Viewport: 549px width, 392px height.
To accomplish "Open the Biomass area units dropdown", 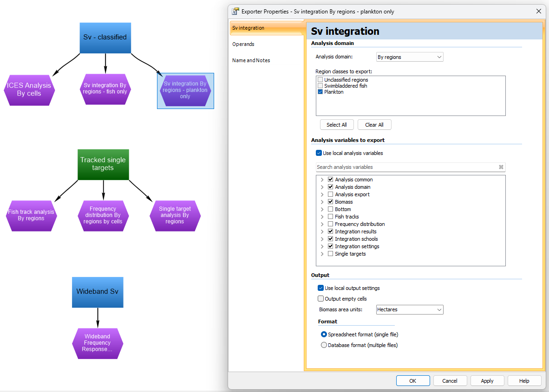I will coord(409,309).
